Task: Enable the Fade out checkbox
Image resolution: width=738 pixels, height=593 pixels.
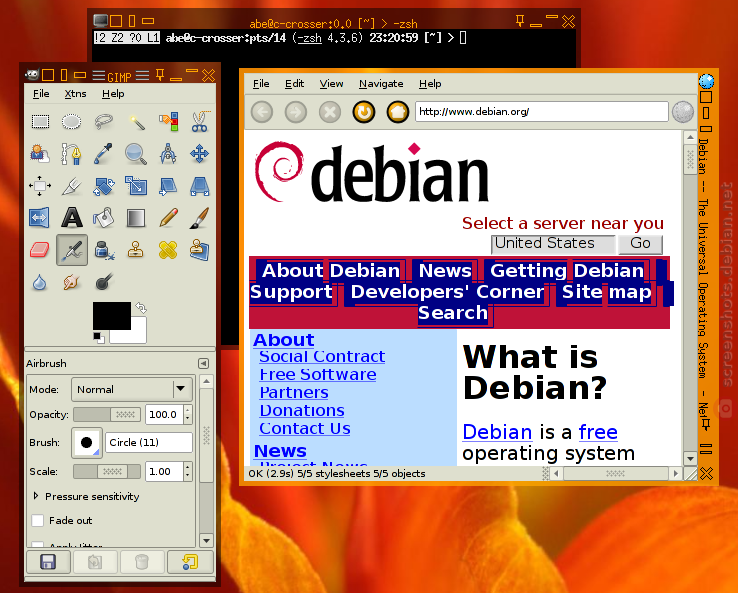Action: [x=38, y=521]
